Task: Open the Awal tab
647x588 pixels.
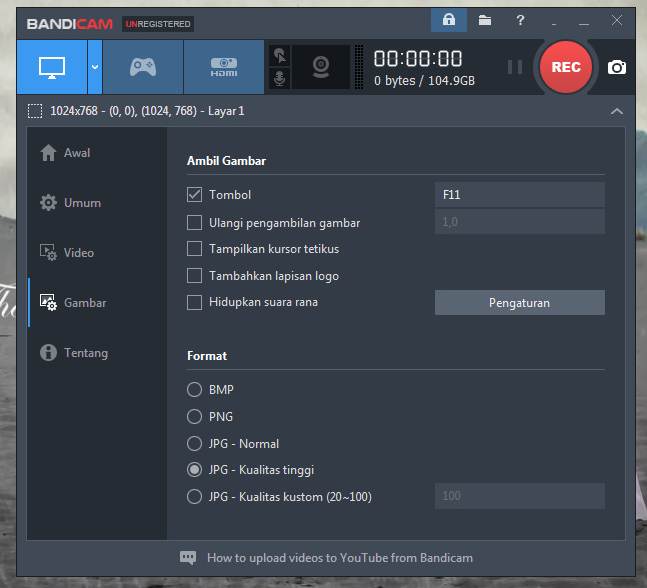Action: (x=95, y=153)
